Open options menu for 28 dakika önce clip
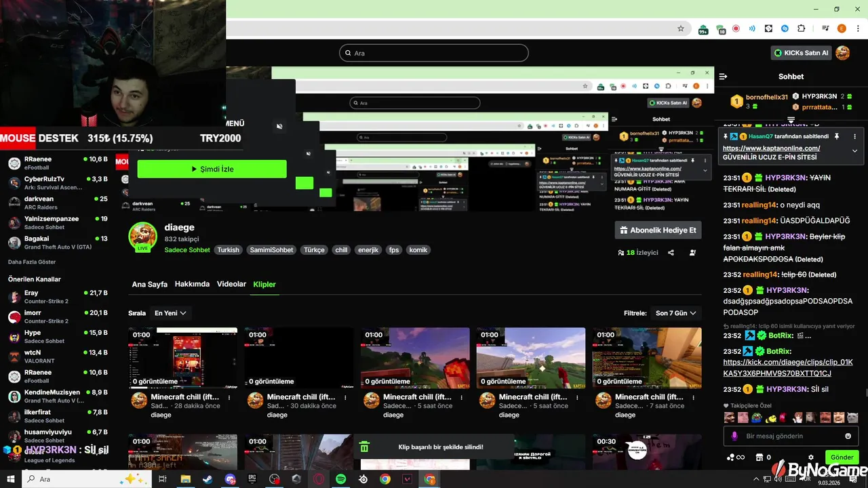Image resolution: width=868 pixels, height=488 pixels. point(229,398)
